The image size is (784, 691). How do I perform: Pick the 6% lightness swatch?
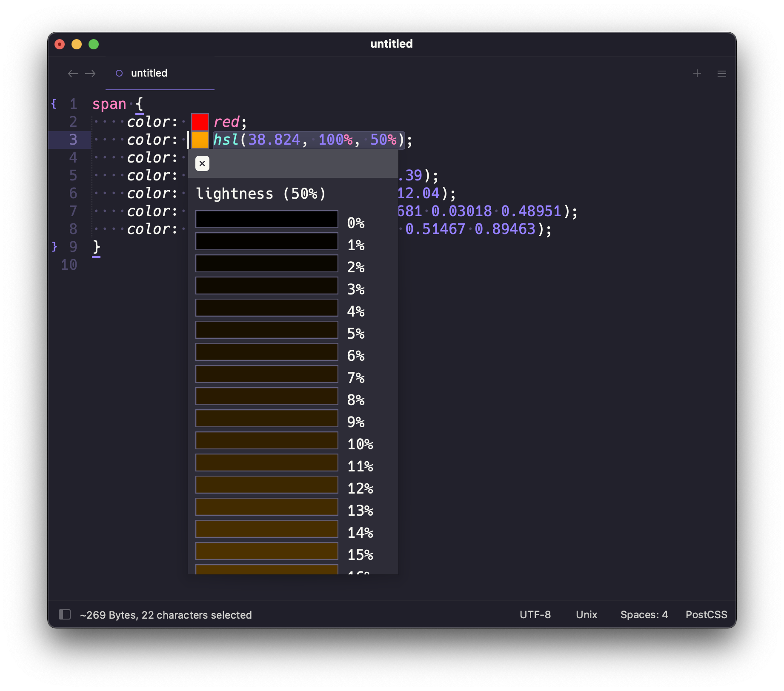(x=267, y=352)
